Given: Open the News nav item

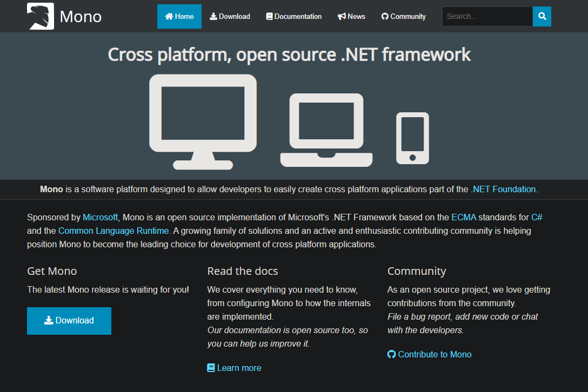Looking at the screenshot, I should (351, 17).
